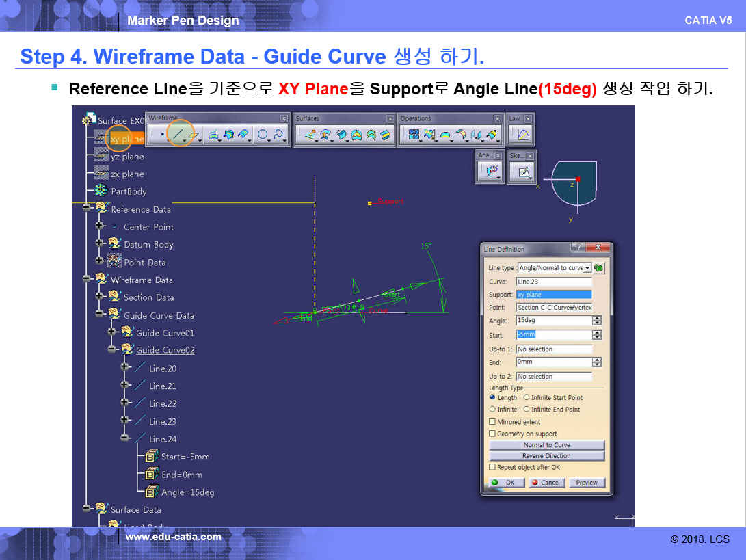
Task: Select the Line tool in Wireframe toolbar
Action: click(179, 135)
